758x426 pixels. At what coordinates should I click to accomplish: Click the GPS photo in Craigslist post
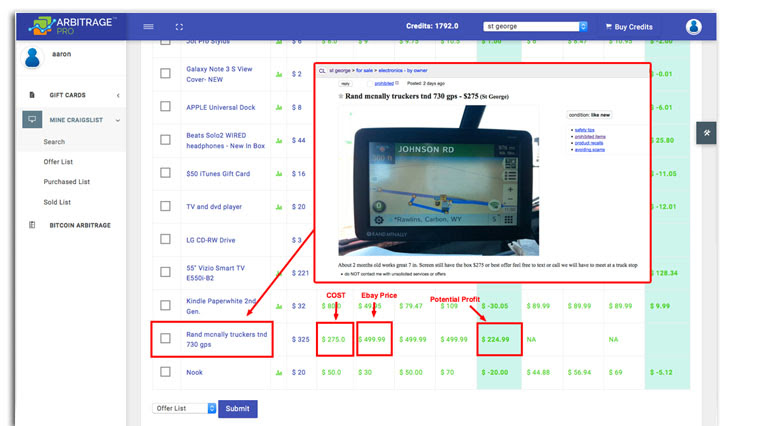tap(438, 180)
